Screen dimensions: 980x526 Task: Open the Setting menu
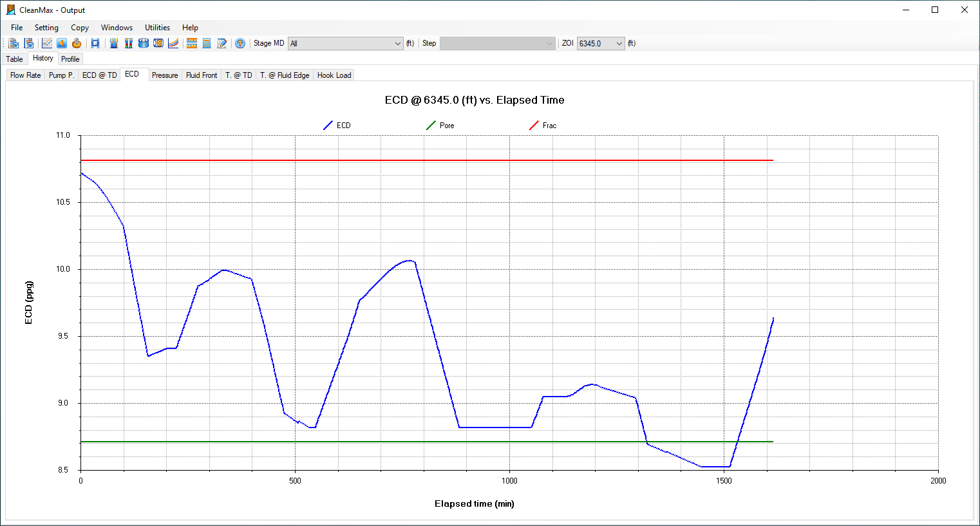(x=46, y=28)
